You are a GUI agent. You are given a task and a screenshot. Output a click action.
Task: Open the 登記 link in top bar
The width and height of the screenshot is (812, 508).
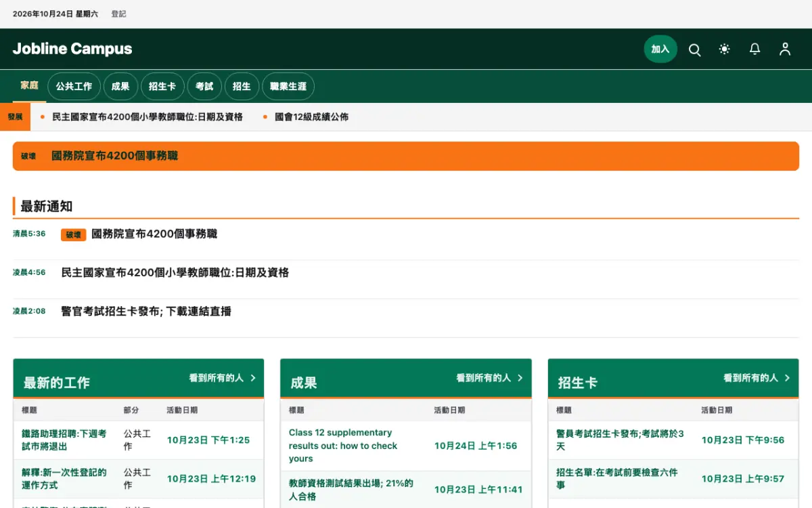tap(118, 14)
